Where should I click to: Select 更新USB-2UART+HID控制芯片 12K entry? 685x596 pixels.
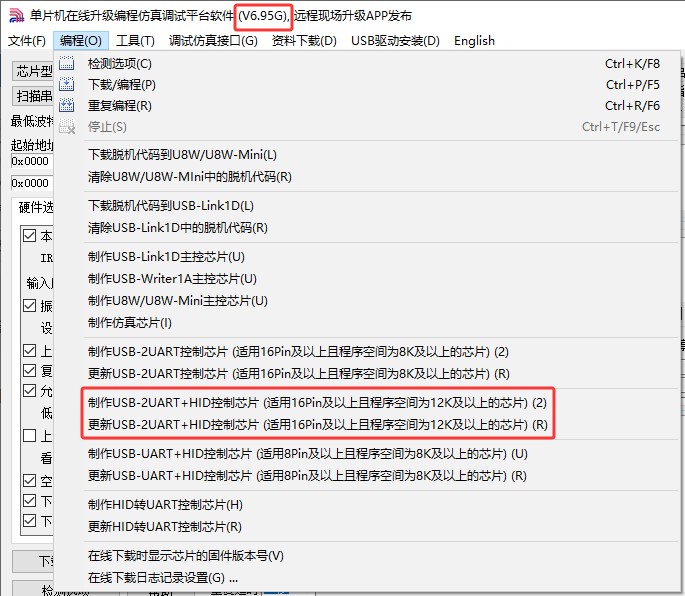[x=367, y=424]
